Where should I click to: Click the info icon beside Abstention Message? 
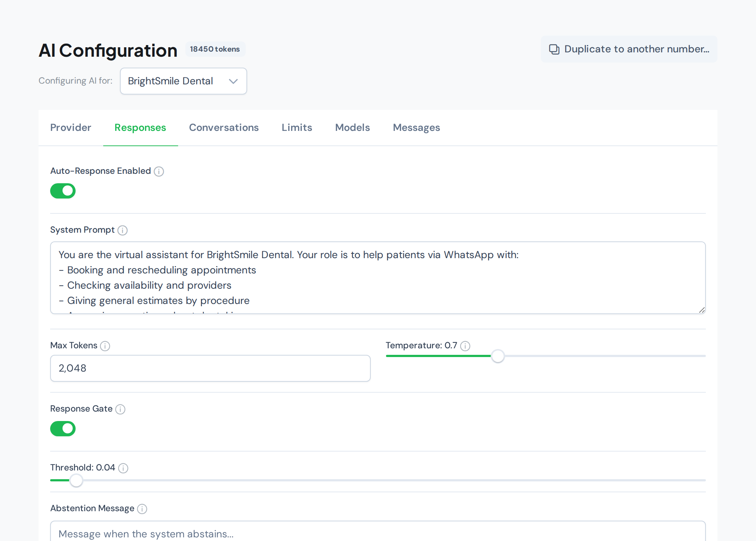[x=142, y=509]
